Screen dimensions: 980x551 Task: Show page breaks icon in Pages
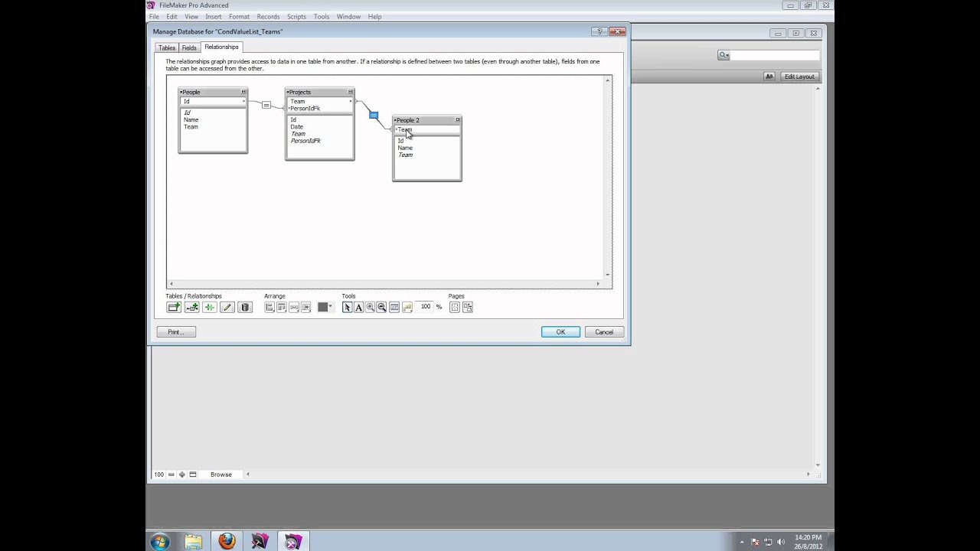click(x=455, y=307)
